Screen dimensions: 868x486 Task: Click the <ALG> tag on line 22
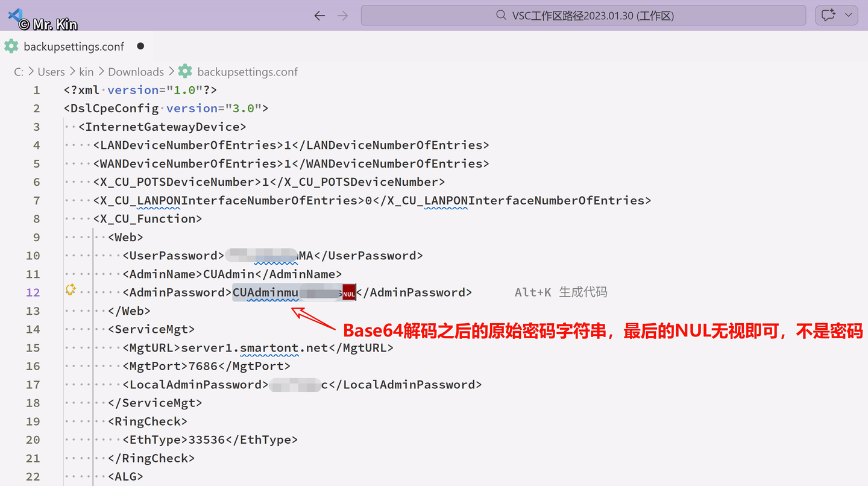coord(125,477)
